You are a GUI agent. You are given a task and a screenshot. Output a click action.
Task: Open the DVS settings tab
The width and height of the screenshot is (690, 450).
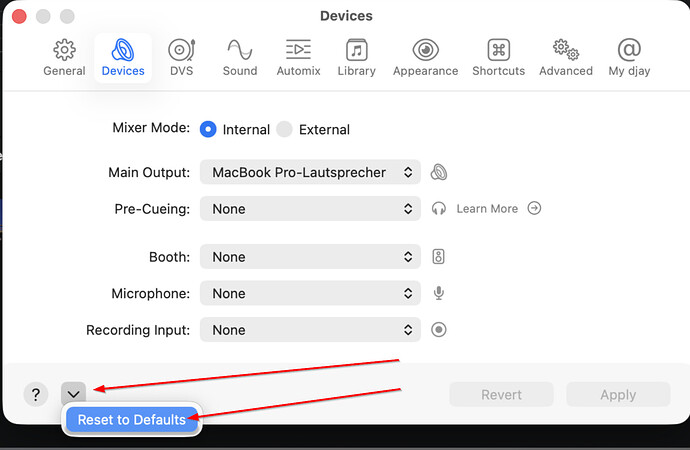(x=181, y=58)
